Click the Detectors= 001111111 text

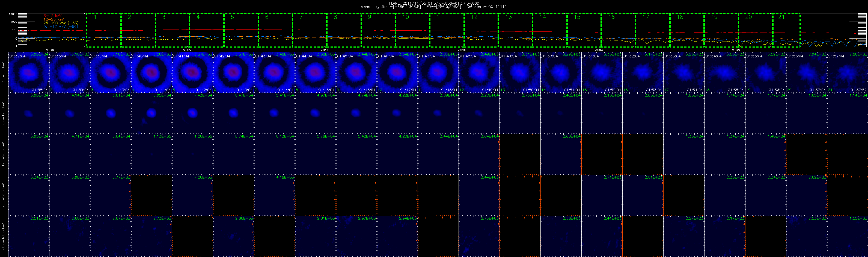487,7
